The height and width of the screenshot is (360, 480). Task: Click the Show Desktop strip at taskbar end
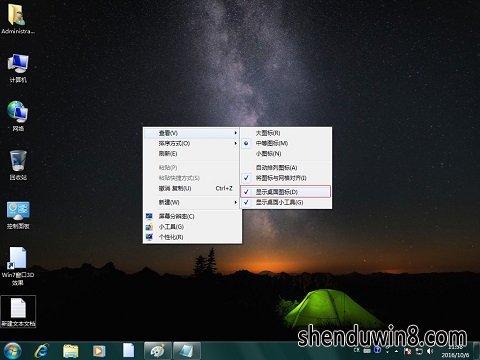coord(477,351)
